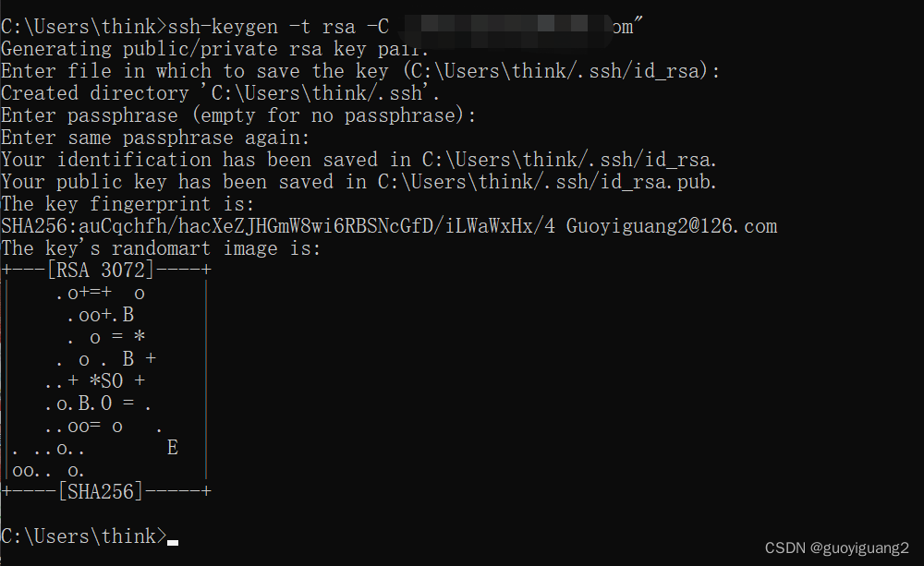Click the 'Created directory' output line
This screenshot has width=924, height=566.
click(221, 93)
